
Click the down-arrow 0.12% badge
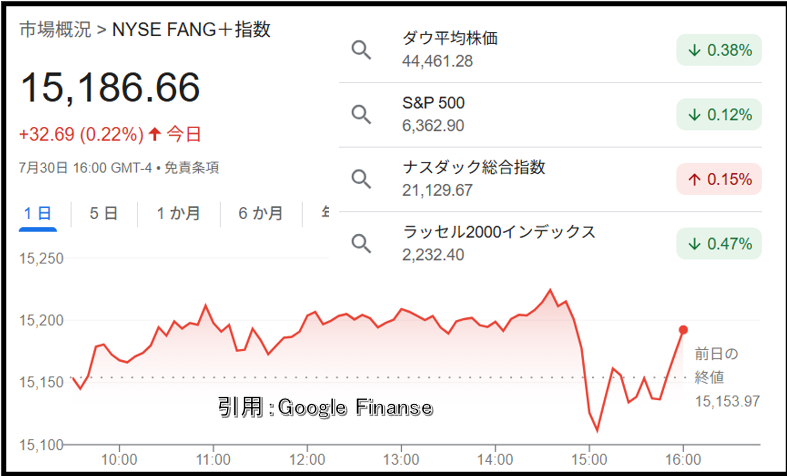719,114
